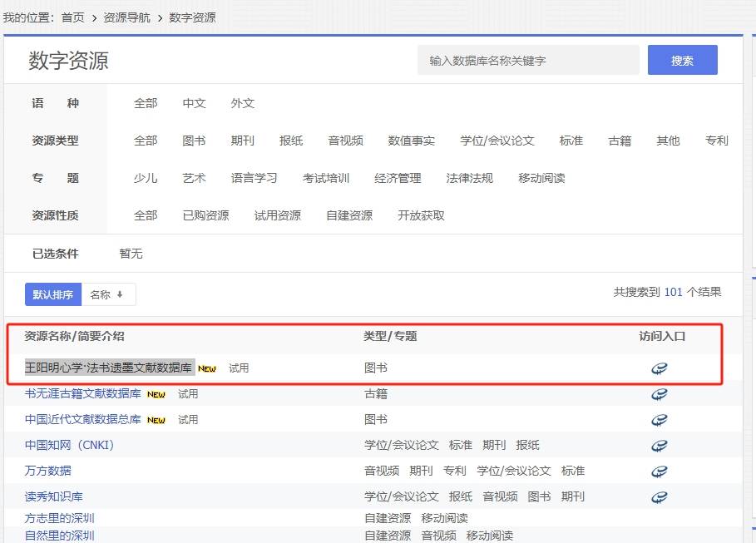Expand the 名称 sort dropdown
Viewport: 756px width, 543px height.
[107, 294]
